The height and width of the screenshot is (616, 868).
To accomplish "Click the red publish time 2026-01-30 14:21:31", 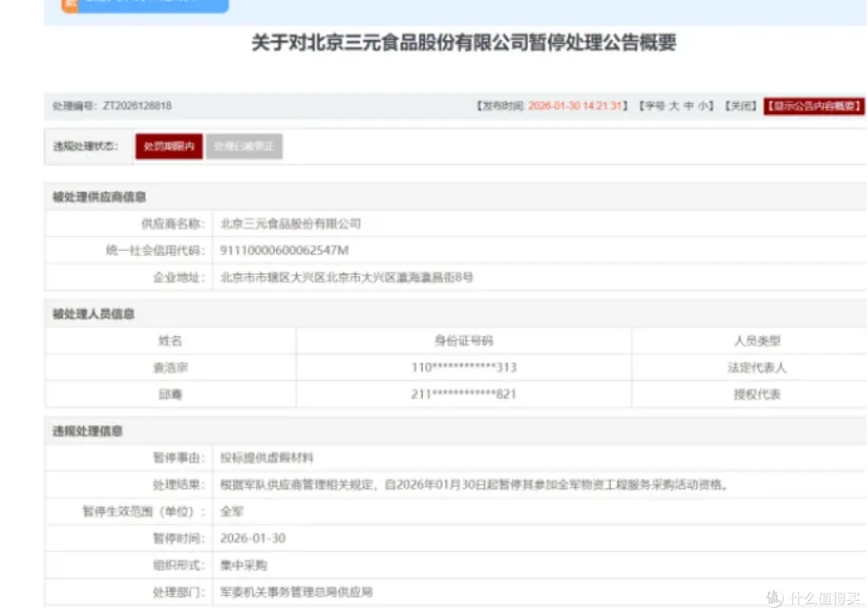I will click(x=575, y=106).
